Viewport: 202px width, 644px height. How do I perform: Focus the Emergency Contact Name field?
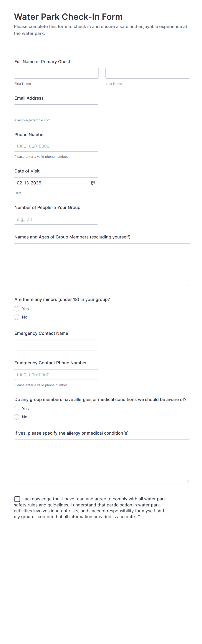56,345
